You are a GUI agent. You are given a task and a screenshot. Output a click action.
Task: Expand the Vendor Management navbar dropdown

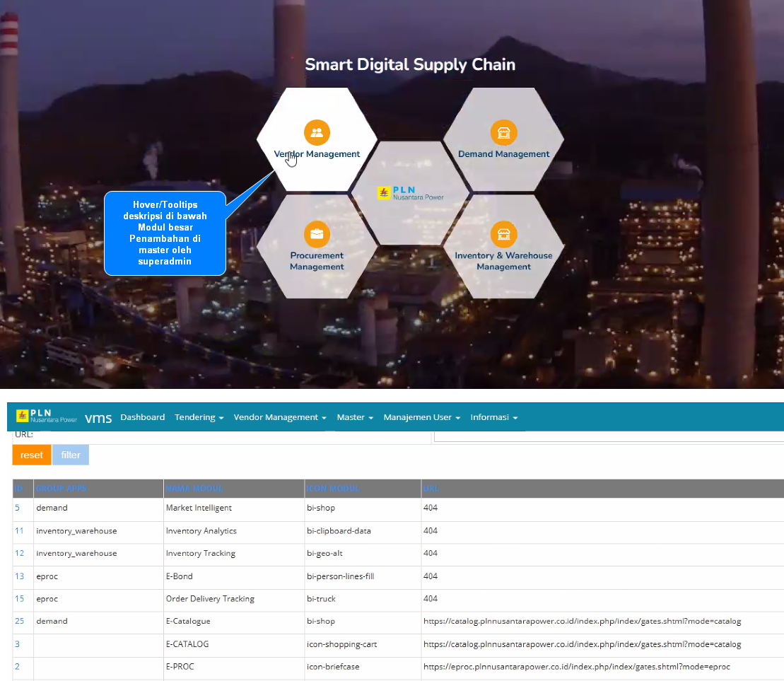pos(279,417)
